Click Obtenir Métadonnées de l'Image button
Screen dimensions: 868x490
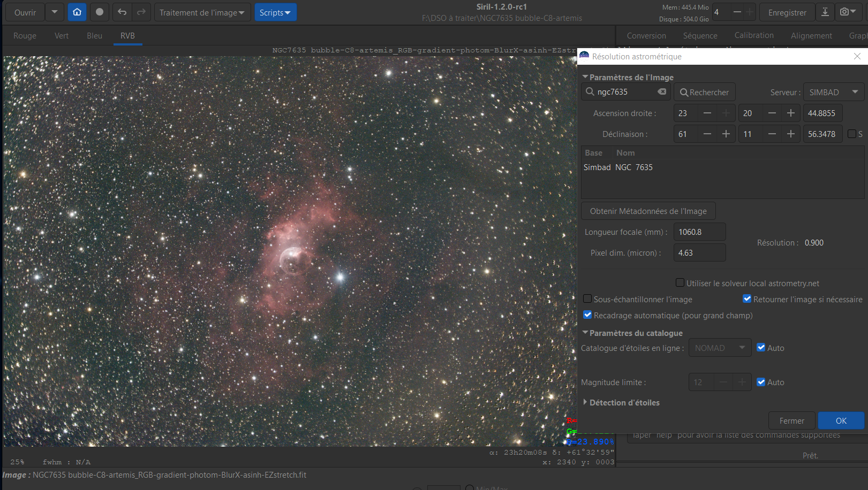tap(648, 211)
